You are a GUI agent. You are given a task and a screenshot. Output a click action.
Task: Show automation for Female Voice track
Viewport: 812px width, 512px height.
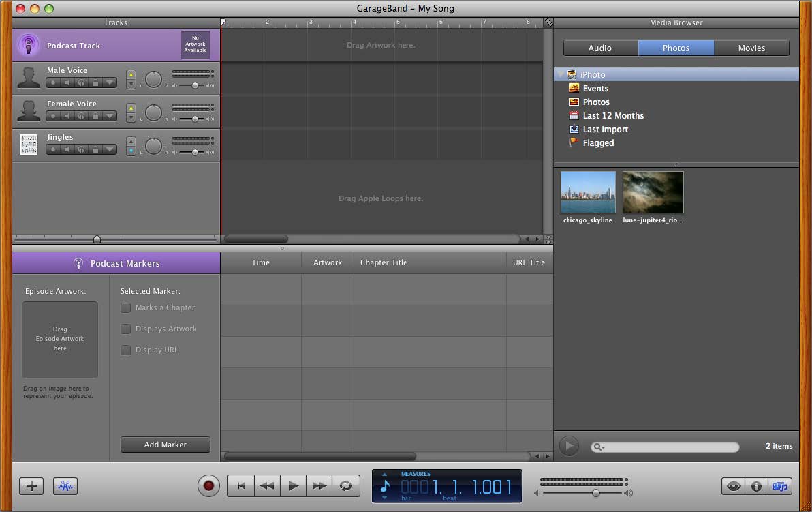(109, 116)
